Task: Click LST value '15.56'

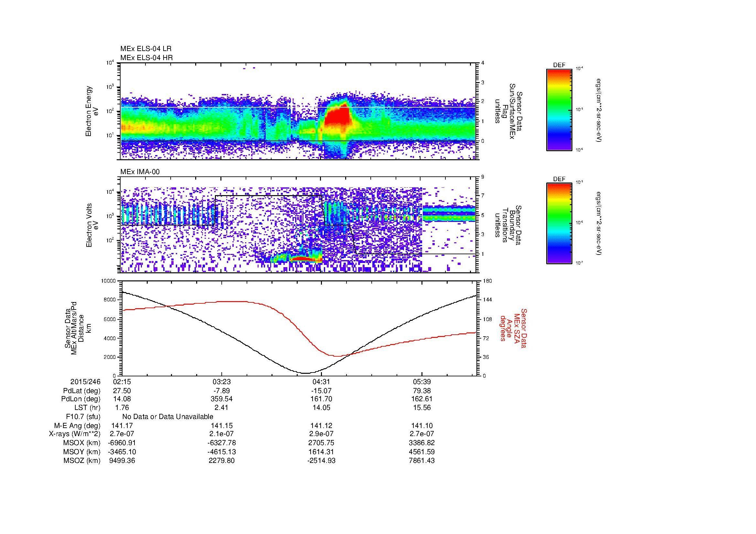Action: point(422,408)
